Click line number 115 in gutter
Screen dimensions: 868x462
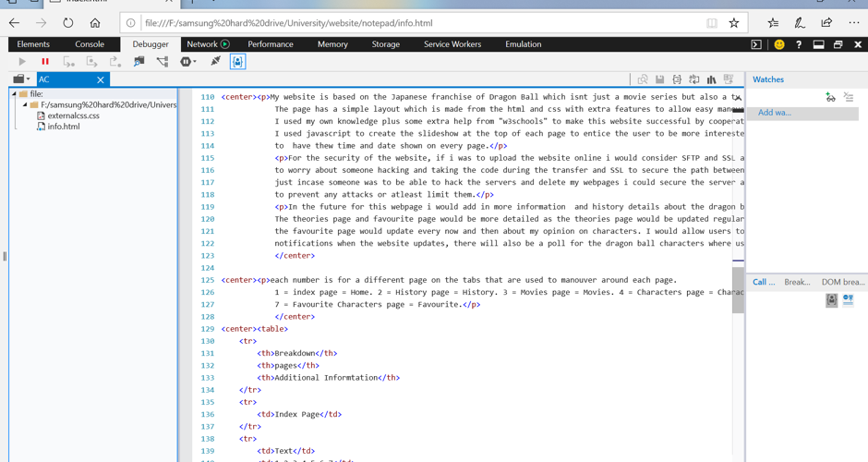(208, 158)
